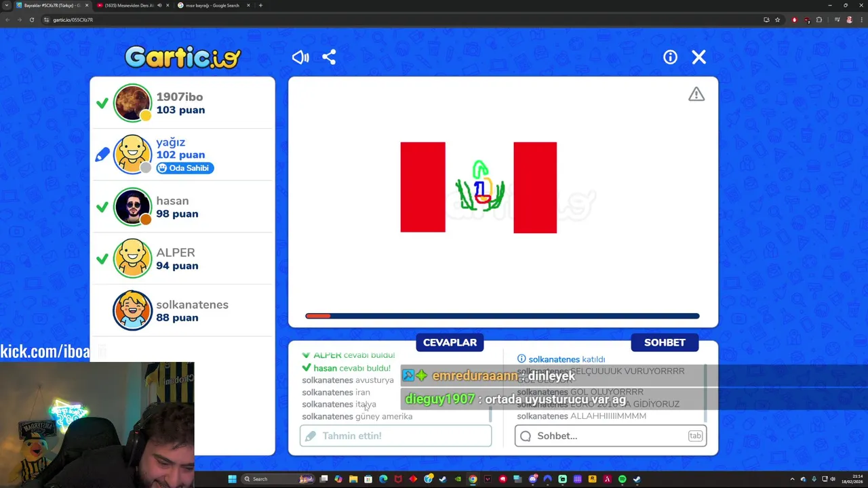This screenshot has height=488, width=868.
Task: Click the tab key hint in chat field
Action: pos(695,436)
